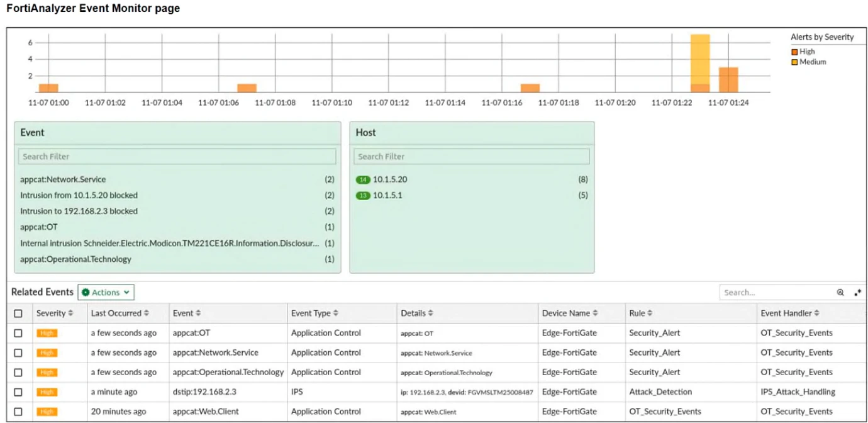
Task: Click host 10.1.5.1 entry
Action: tap(387, 195)
